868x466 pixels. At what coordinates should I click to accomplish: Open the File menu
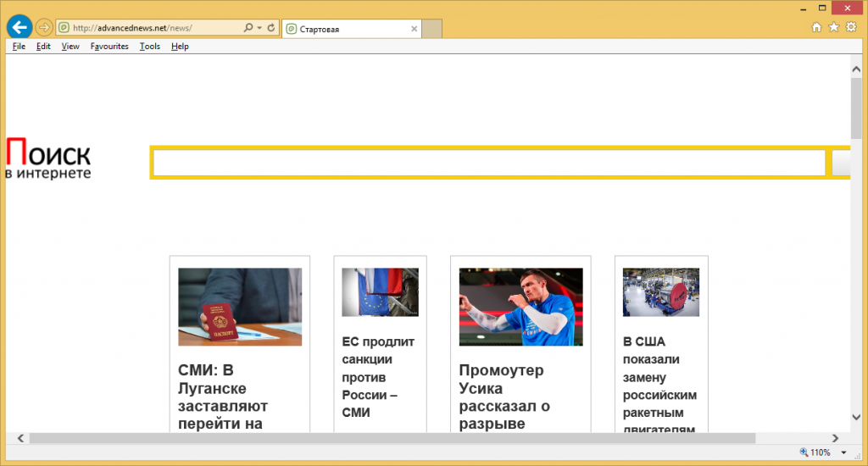coord(19,47)
